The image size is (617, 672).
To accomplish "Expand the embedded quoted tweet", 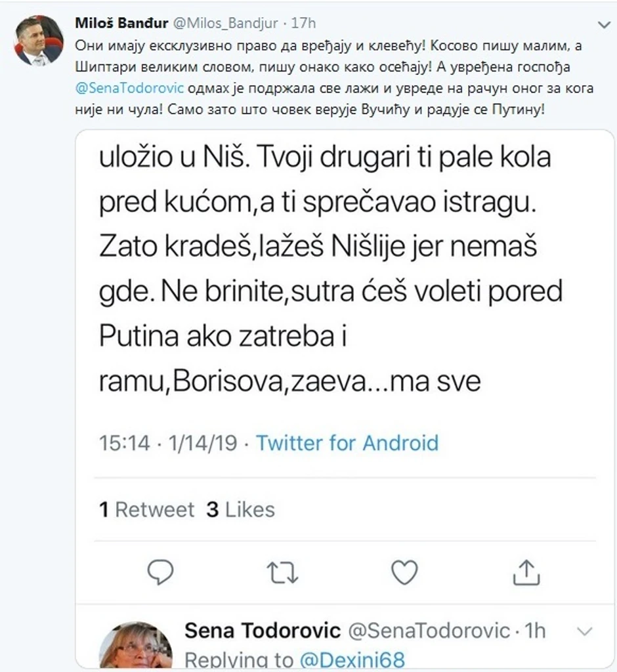I will (x=328, y=276).
